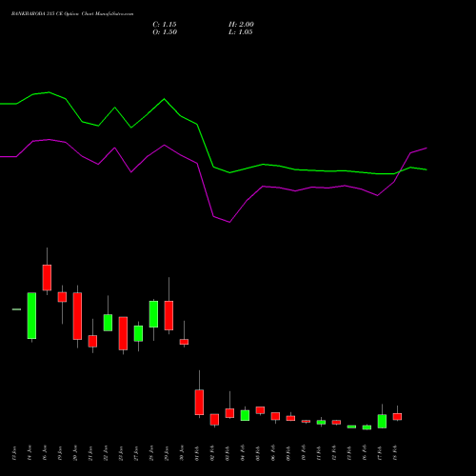Click the '18 Feb' date axis label
Viewport: 476px width, 476px height.
[395, 453]
